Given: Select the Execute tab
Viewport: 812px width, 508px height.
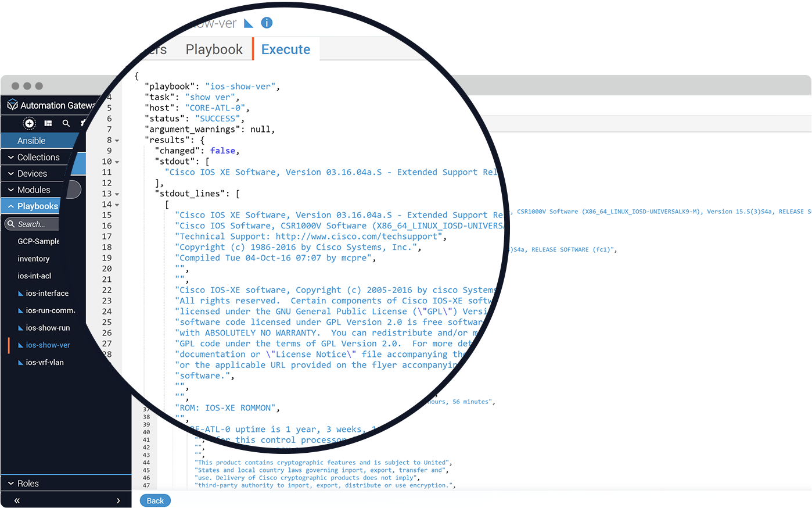Looking at the screenshot, I should tap(285, 49).
